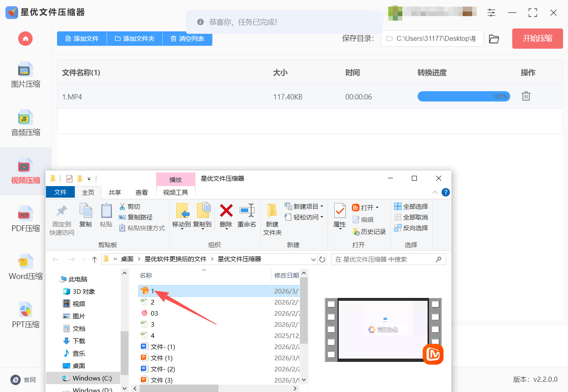Click the navigation pane vertical scrollbar thumb
568x392 pixels.
point(124,353)
